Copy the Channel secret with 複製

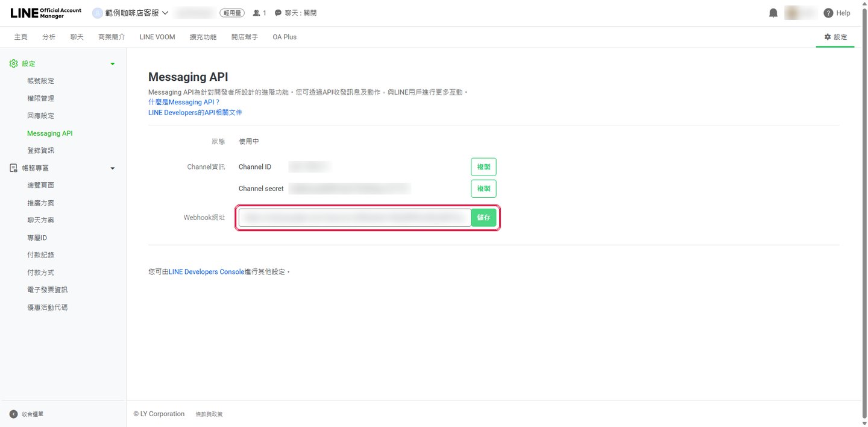pos(483,188)
